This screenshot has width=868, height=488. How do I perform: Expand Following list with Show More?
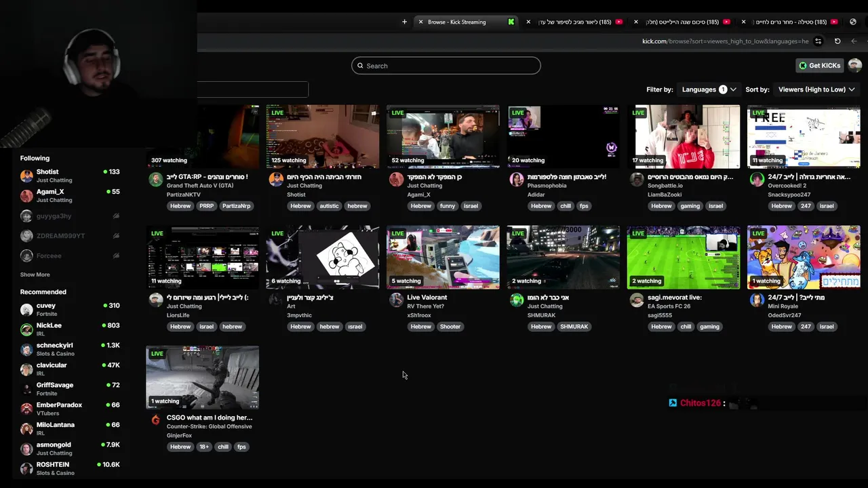click(35, 274)
